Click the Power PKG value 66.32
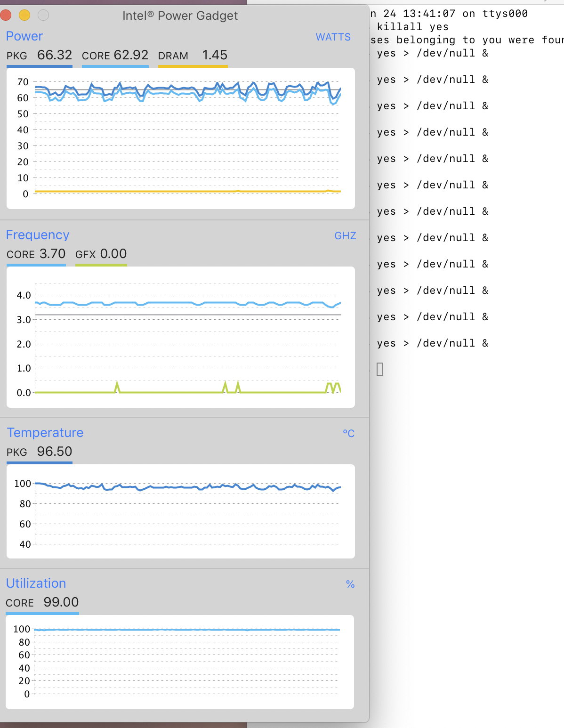This screenshot has width=564, height=728. click(x=55, y=55)
